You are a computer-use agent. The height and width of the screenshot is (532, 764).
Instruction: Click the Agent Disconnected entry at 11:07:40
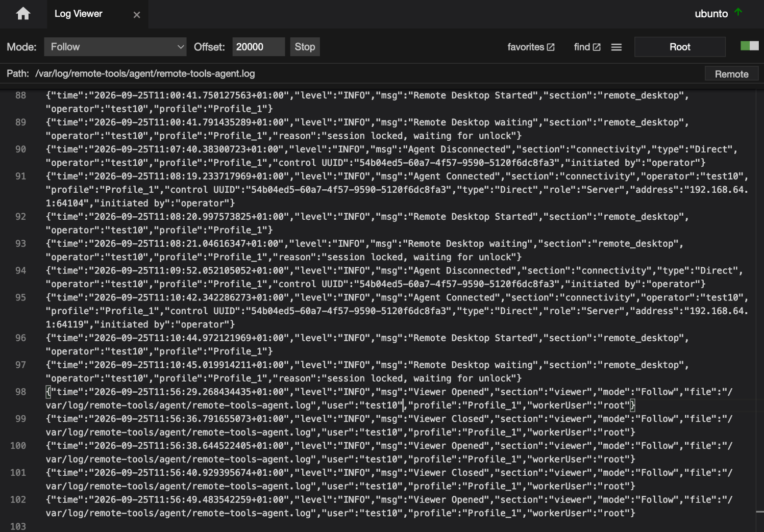[x=391, y=156]
